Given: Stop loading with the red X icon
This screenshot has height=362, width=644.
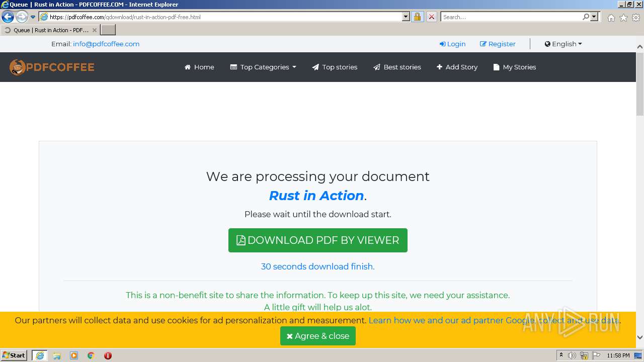Looking at the screenshot, I should tap(431, 17).
